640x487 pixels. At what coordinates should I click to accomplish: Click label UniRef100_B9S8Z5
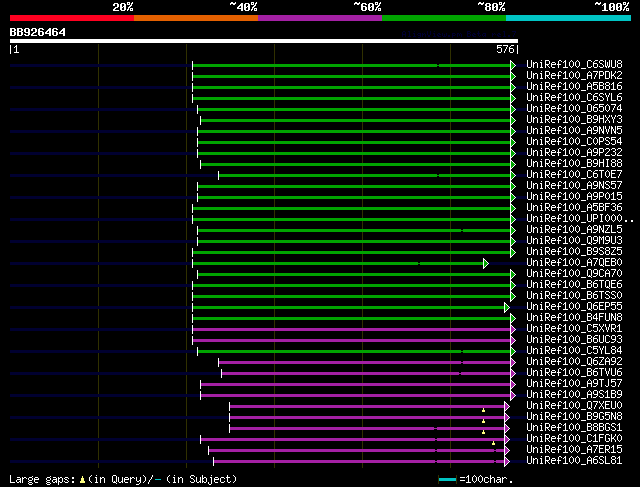click(574, 251)
